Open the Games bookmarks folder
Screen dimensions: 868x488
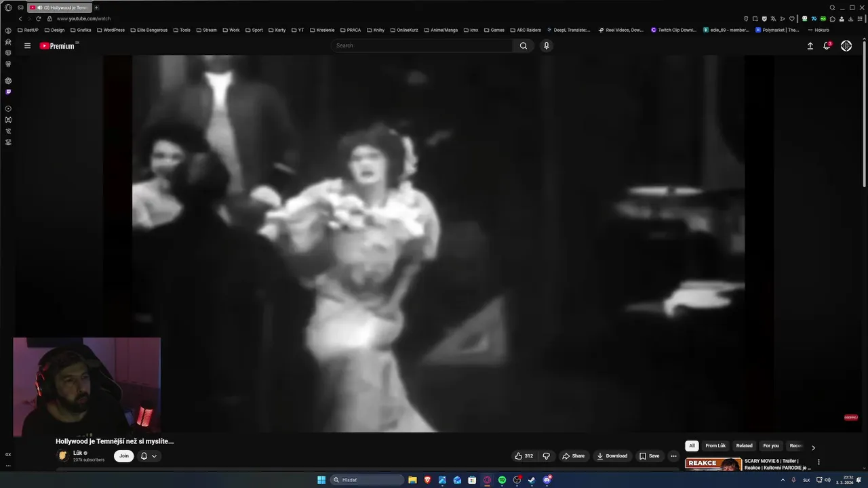click(x=494, y=30)
